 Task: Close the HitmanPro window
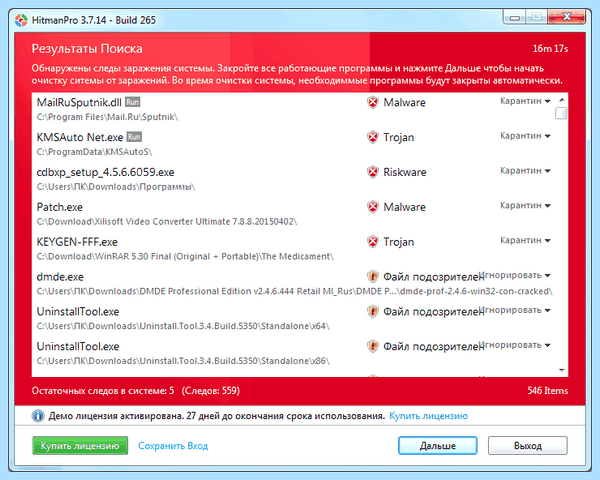(567, 17)
